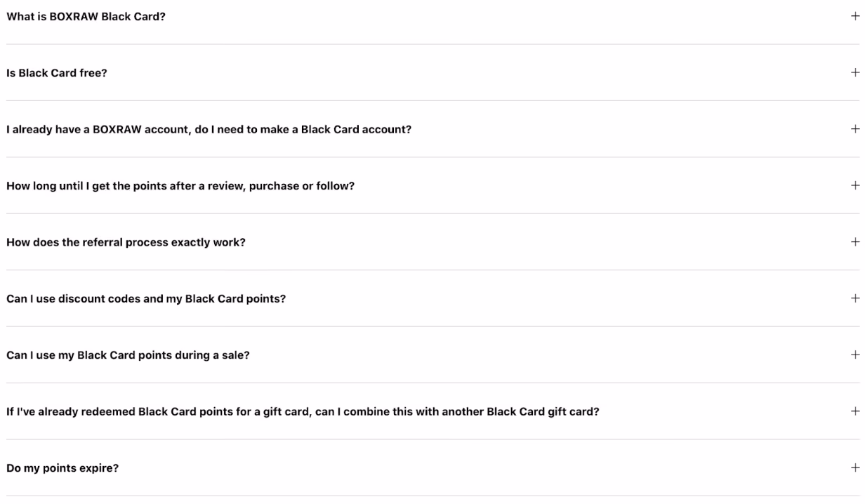Select the redeemed gift card FAQ row
The height and width of the screenshot is (504, 865).
point(432,411)
